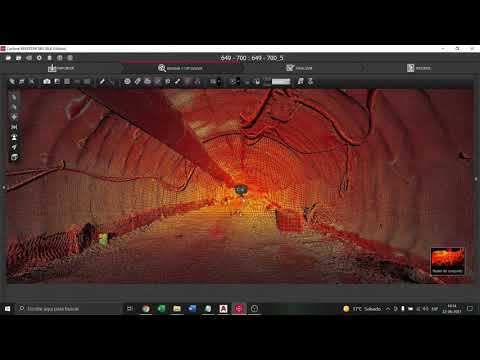The width and height of the screenshot is (480, 360).
Task: Open the small arrow dropdown in the toolbar
Action: 219,81
